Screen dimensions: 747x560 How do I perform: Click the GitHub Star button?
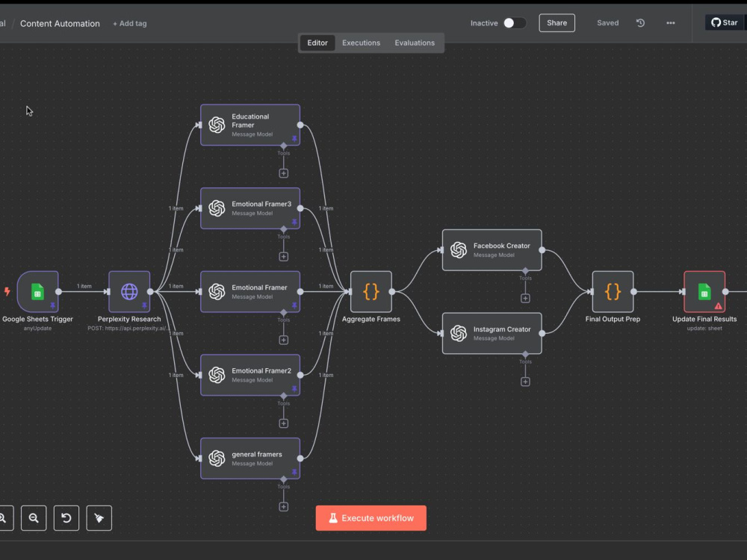coord(725,22)
